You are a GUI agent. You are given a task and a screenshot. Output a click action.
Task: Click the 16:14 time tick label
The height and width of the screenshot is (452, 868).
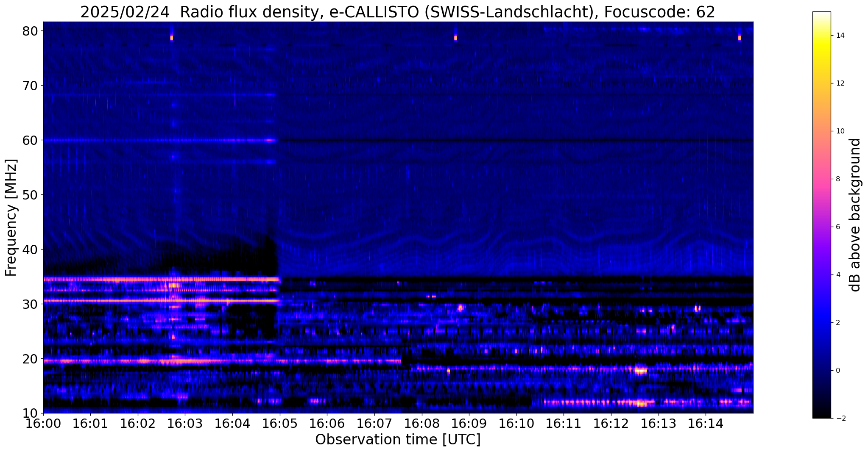(706, 423)
